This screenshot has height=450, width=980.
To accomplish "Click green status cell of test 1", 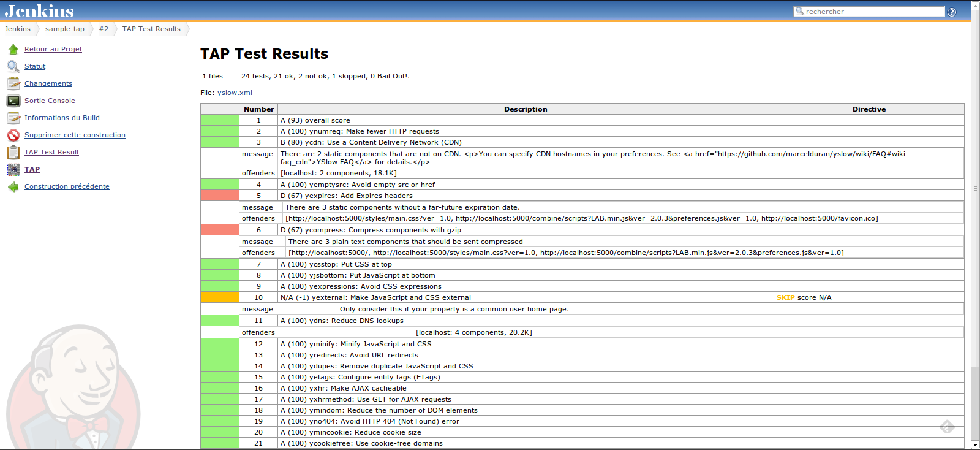I will coord(220,120).
